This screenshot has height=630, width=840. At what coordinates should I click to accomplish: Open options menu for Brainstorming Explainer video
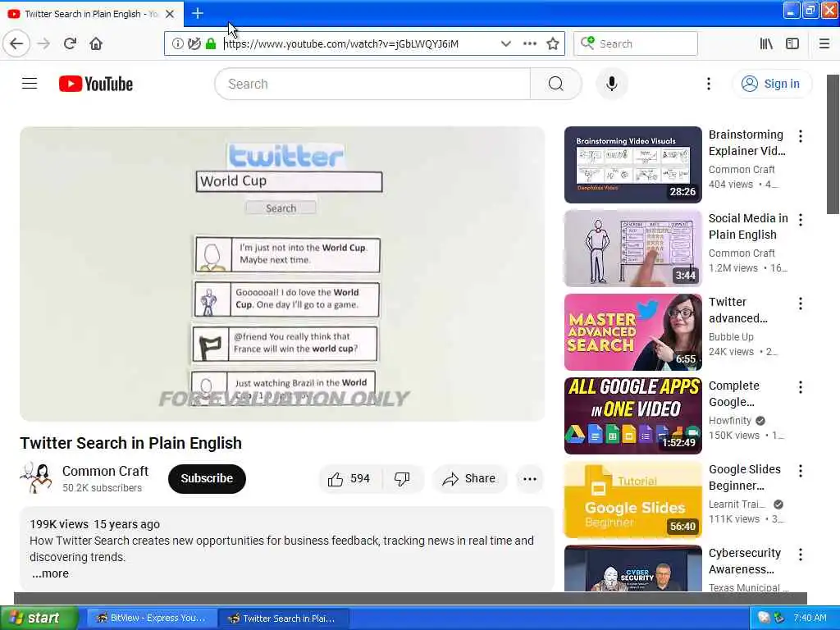pos(801,136)
